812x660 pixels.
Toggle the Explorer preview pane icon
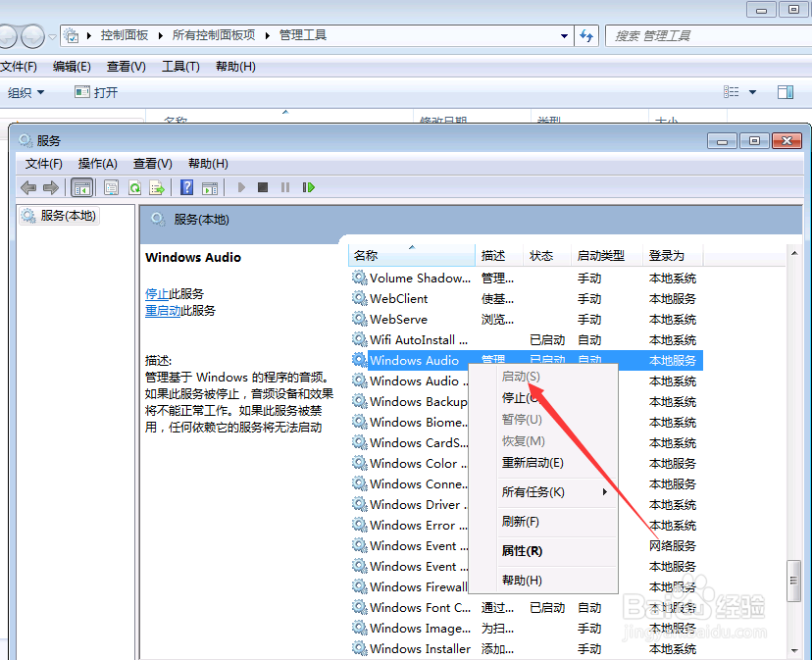(x=786, y=91)
